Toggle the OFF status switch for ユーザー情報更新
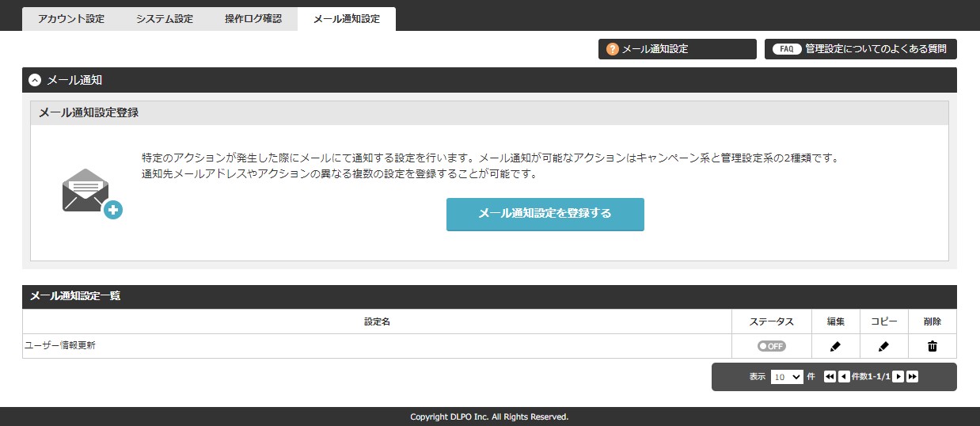The image size is (980, 426). (x=772, y=346)
